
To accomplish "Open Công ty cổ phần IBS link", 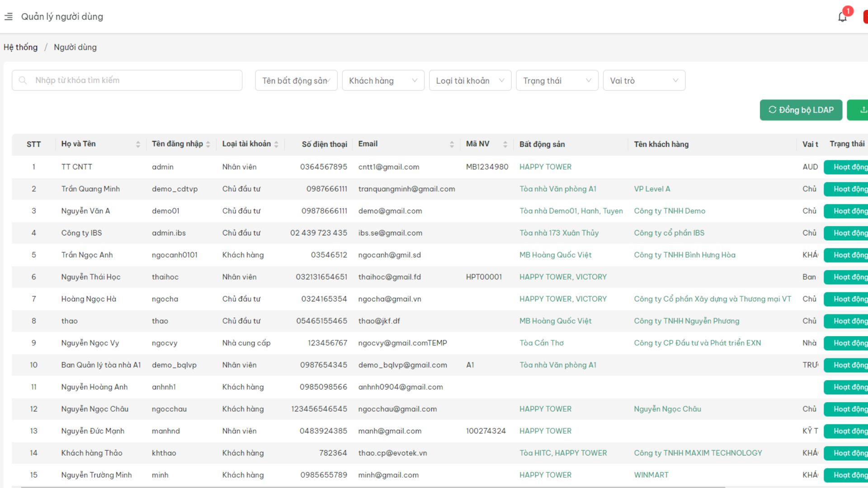I will pos(669,233).
